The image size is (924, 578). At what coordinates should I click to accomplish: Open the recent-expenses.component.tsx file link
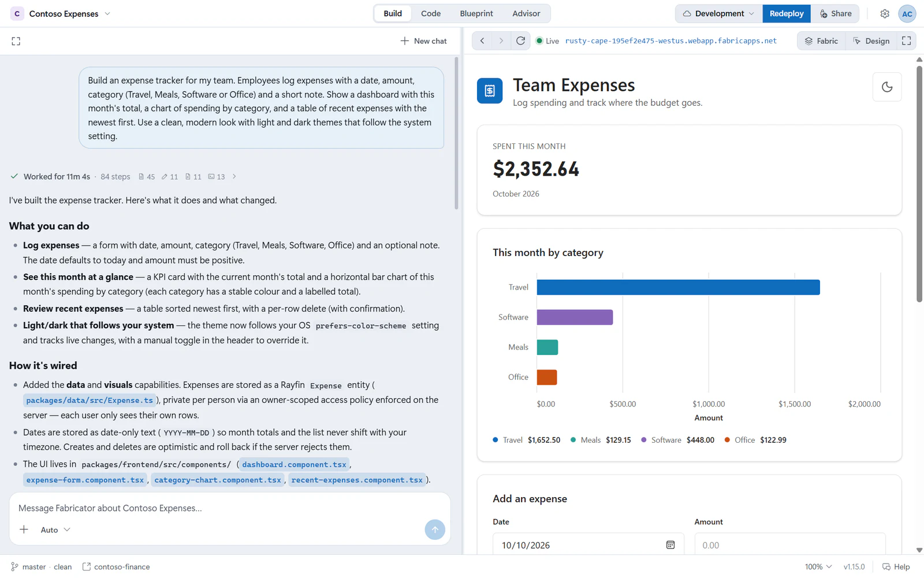(357, 480)
